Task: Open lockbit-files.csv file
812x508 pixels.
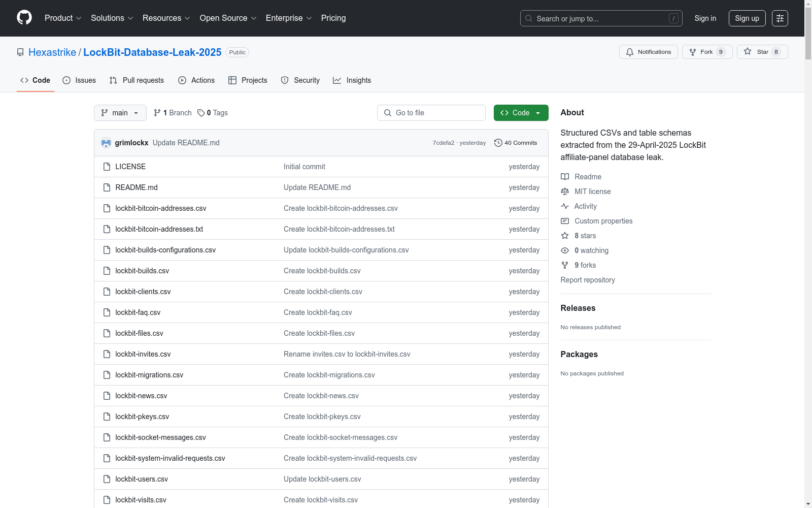Action: [140, 333]
